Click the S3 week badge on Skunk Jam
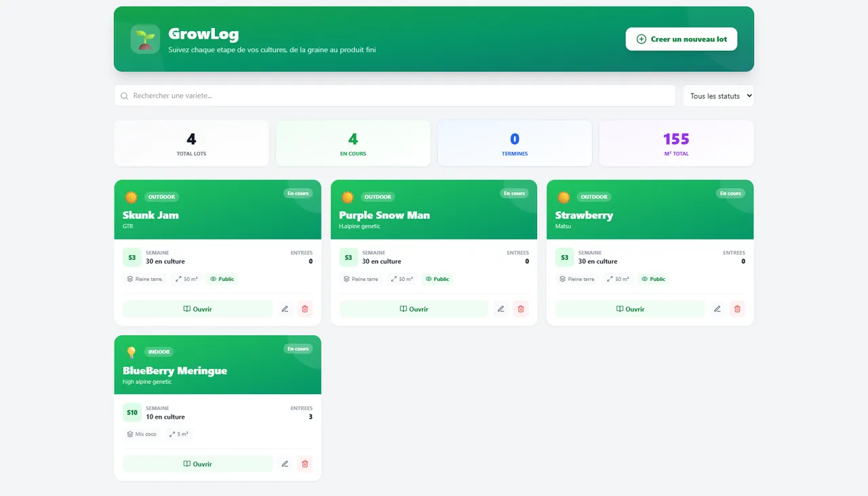 pos(132,258)
